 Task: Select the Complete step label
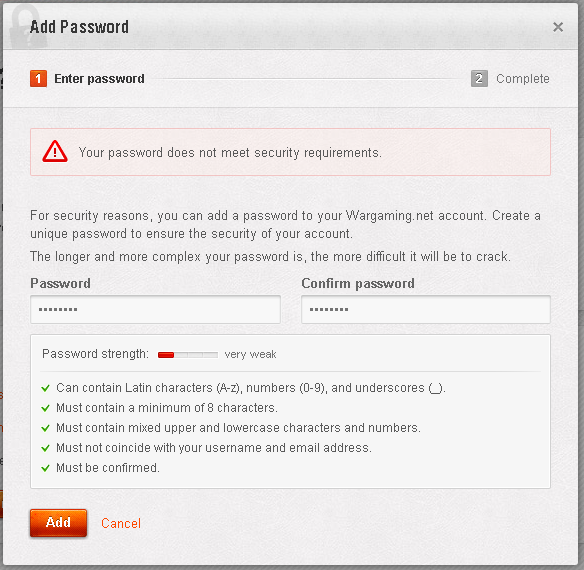523,79
